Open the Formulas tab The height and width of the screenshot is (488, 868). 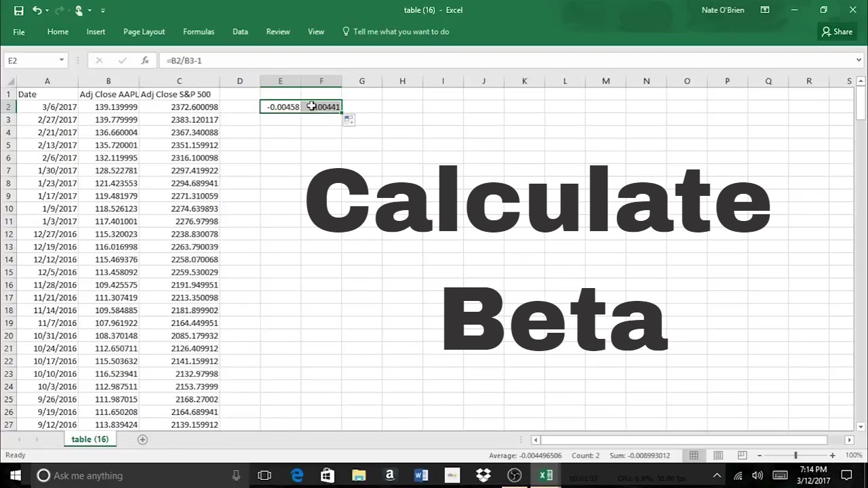(199, 32)
